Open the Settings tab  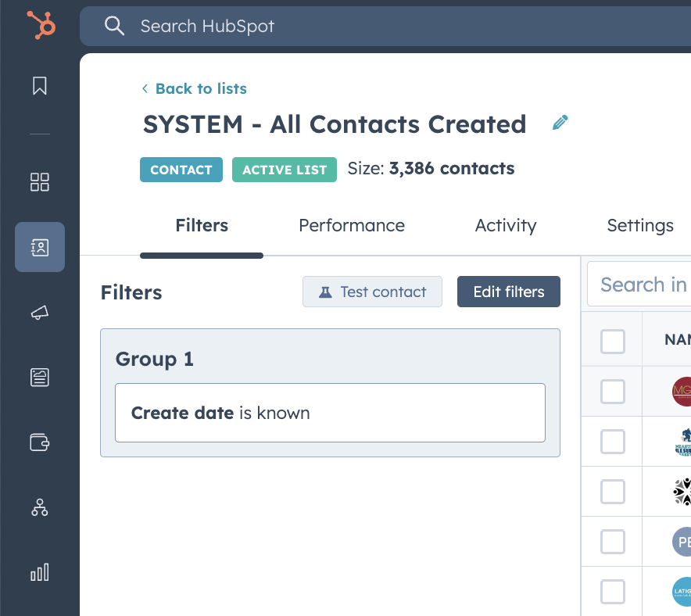pos(640,226)
